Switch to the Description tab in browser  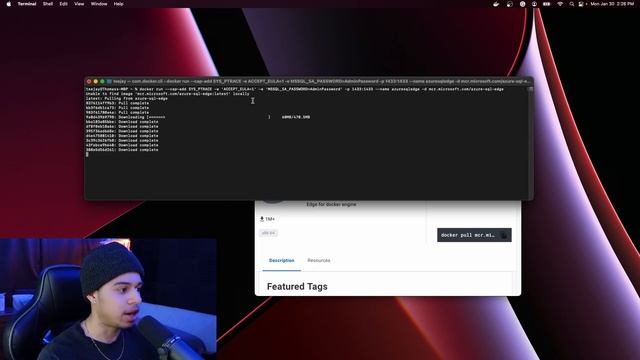click(282, 260)
